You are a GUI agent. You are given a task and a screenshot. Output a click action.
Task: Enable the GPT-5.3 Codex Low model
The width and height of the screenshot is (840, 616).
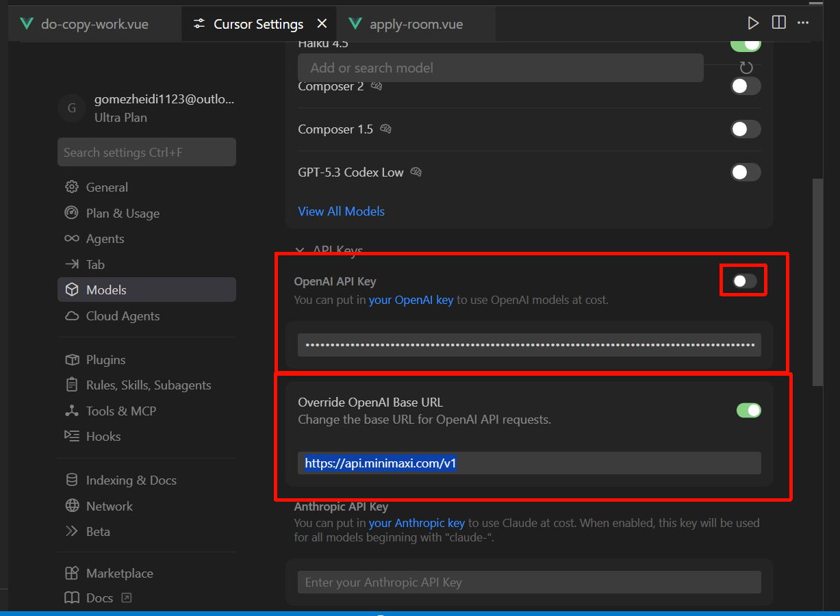pos(746,172)
